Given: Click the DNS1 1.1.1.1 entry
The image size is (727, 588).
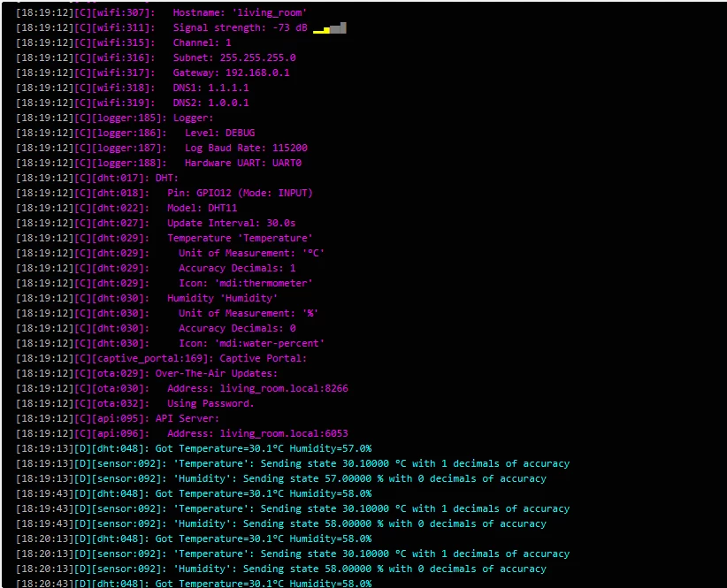Looking at the screenshot, I should click(228, 88).
